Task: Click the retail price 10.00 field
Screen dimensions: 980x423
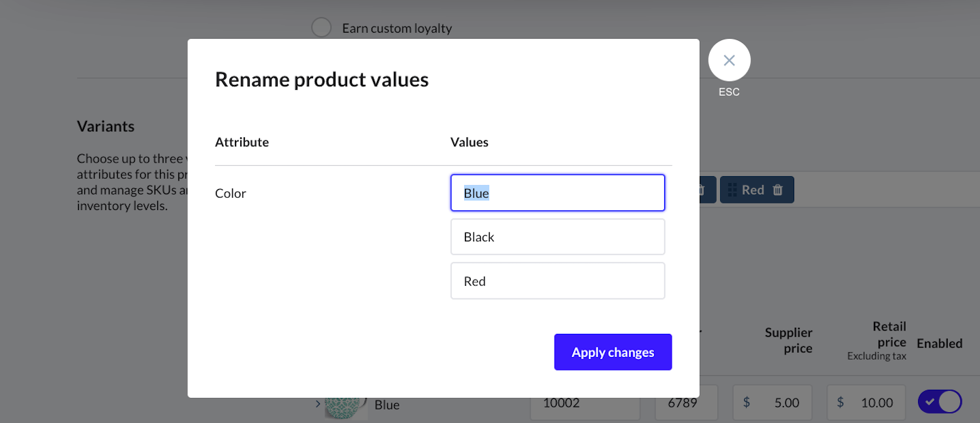Action: click(x=866, y=403)
